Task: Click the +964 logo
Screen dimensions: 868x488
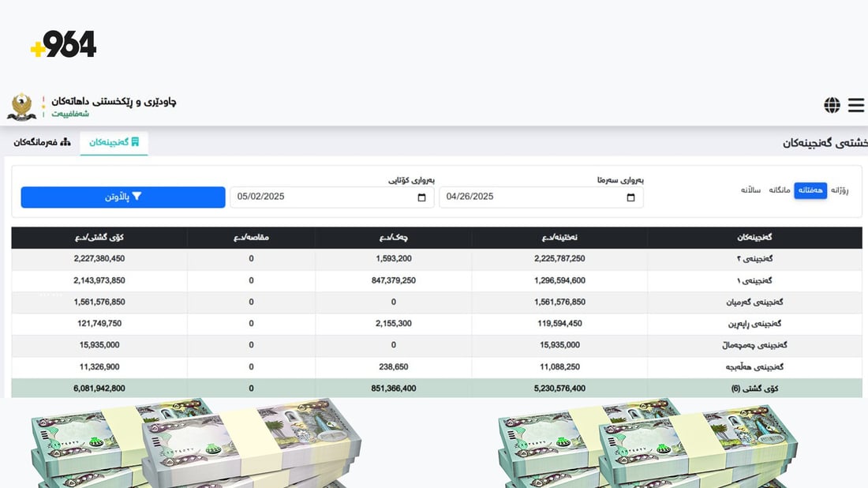Action: pos(63,45)
